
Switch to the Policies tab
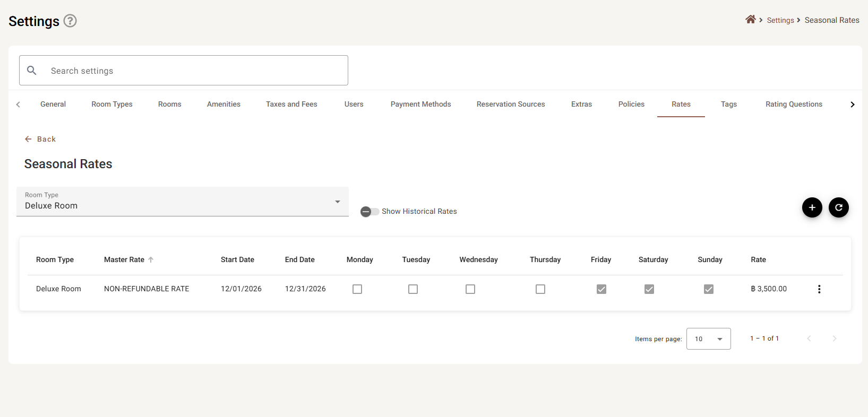(x=631, y=104)
